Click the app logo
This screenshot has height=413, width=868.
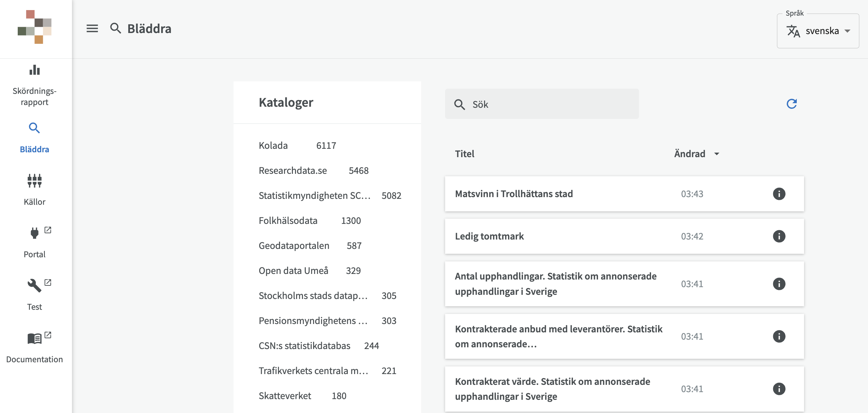pos(34,27)
